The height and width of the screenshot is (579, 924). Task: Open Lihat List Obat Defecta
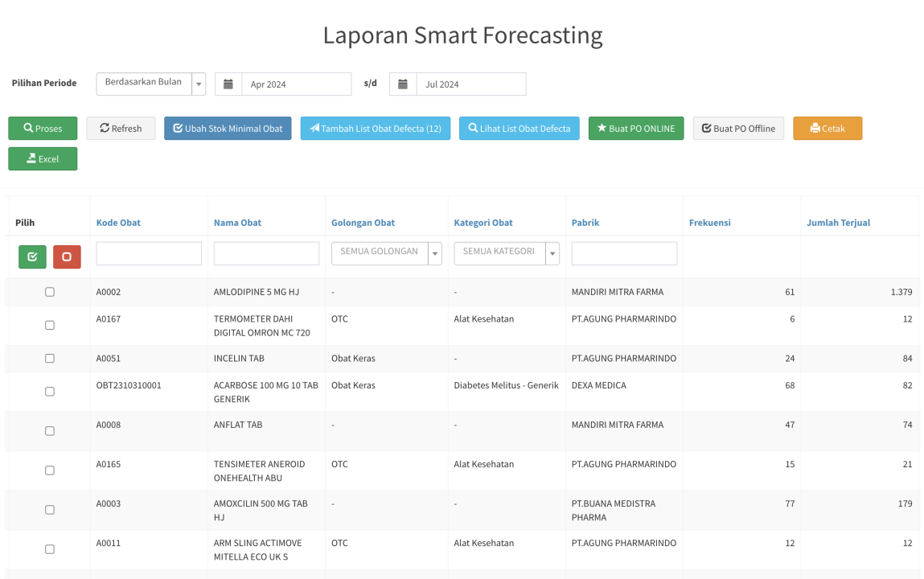[x=519, y=129]
